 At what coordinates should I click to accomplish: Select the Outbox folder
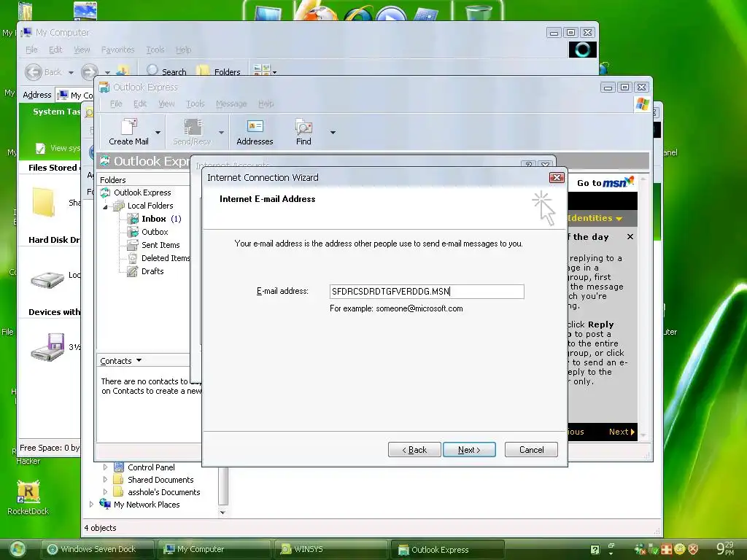point(155,232)
